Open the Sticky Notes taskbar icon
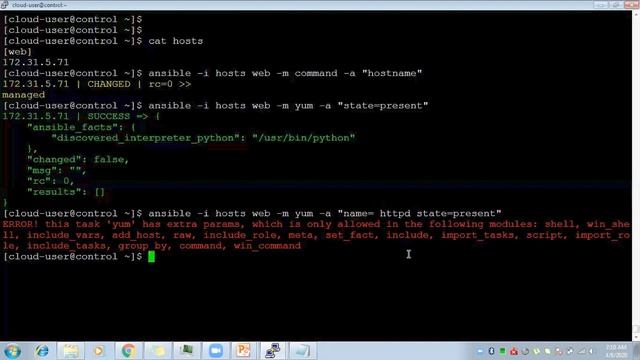This screenshot has height=360, width=640. point(158,351)
